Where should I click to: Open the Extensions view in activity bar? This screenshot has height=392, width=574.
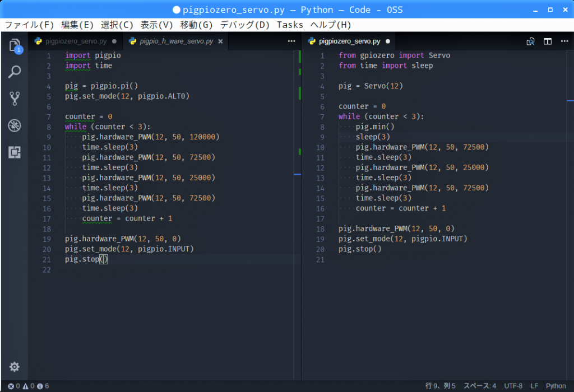tap(15, 152)
